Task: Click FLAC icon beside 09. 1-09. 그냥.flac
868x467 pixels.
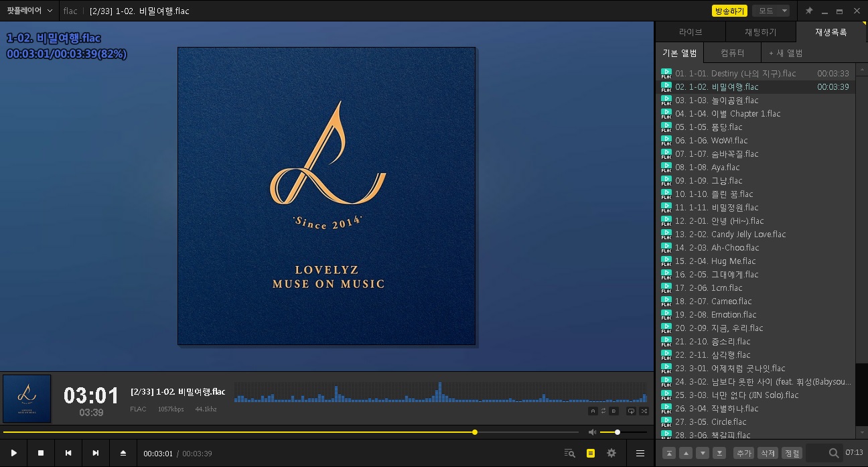Action: tap(666, 181)
